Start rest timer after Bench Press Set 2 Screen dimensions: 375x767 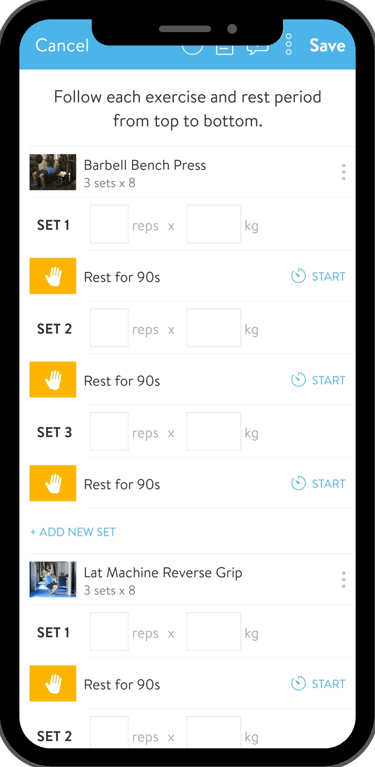[x=318, y=380]
